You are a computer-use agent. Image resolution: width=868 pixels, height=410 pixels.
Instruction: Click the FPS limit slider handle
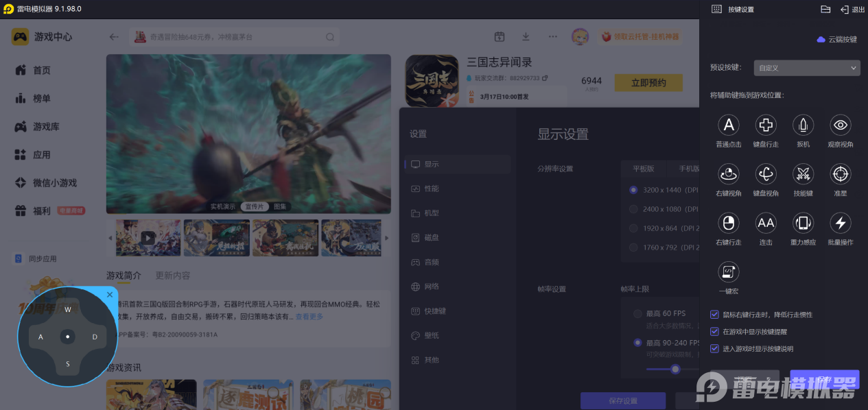click(675, 369)
